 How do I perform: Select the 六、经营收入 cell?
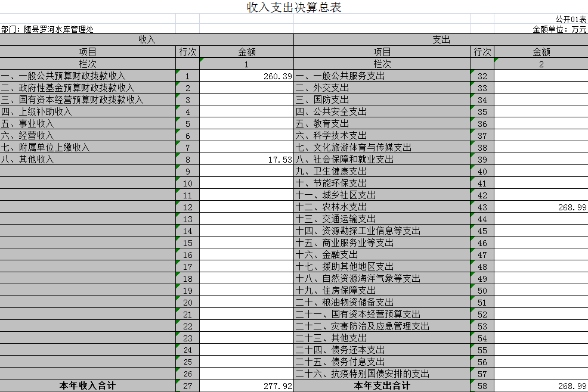click(88, 136)
